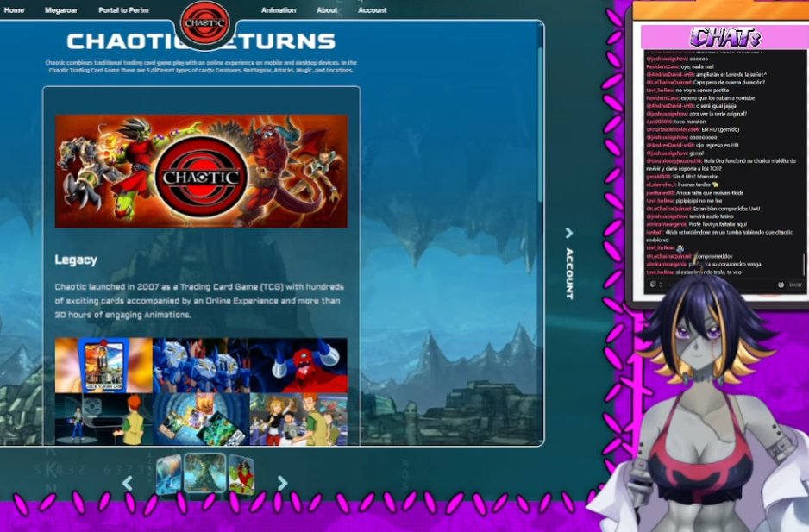Viewport: 809px width, 532px height.
Task: Click chat message "Estan bien compretidos UwU"
Action: [x=726, y=209]
